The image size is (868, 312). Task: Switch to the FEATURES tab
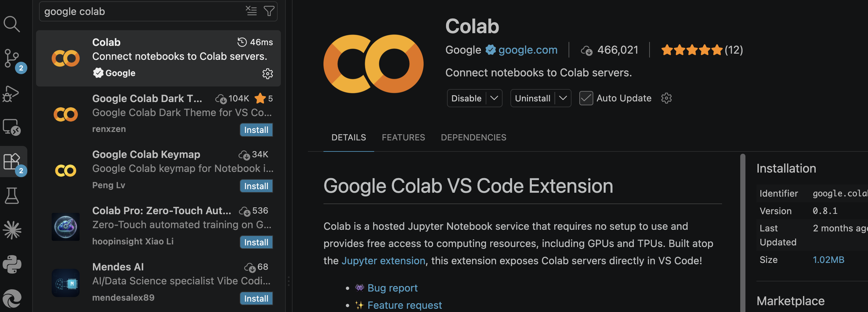click(x=403, y=137)
